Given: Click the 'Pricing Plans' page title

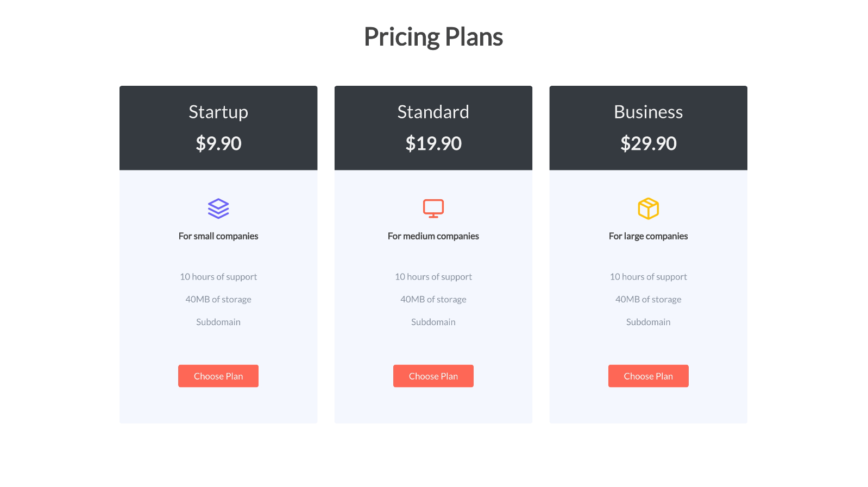Looking at the screenshot, I should 433,36.
